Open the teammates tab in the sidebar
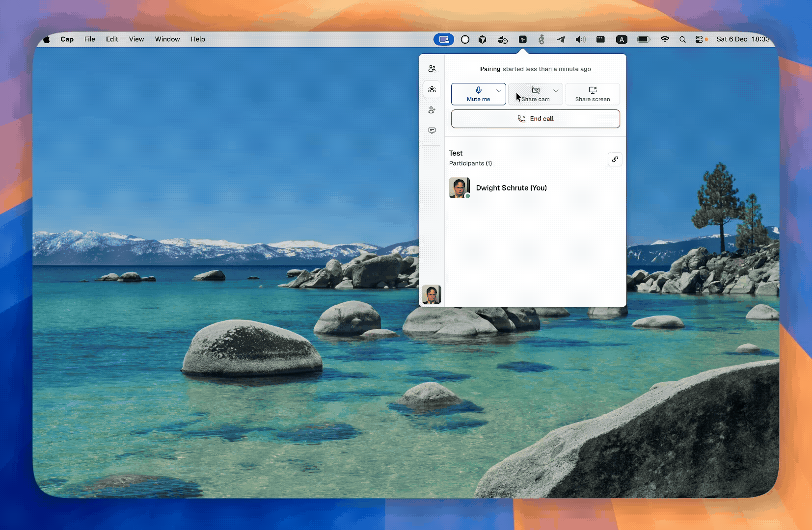Screen dimensions: 812x530 (432, 69)
